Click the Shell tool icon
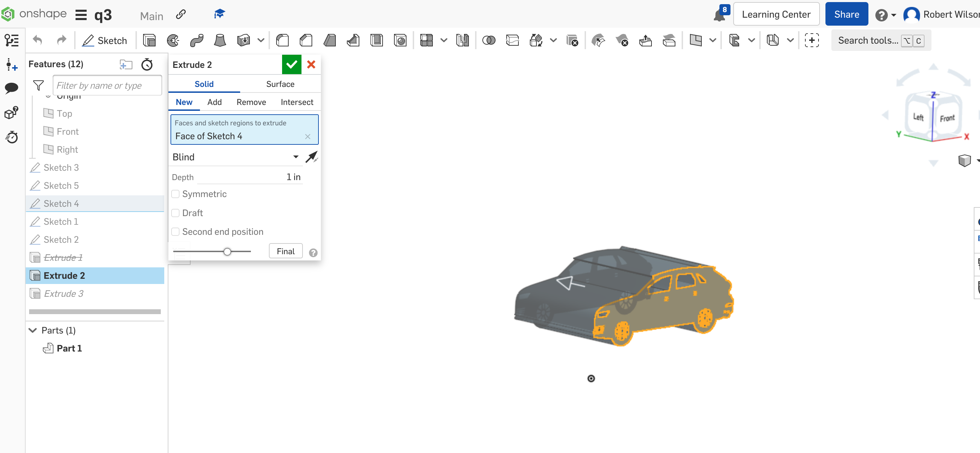980x453 pixels. (378, 40)
